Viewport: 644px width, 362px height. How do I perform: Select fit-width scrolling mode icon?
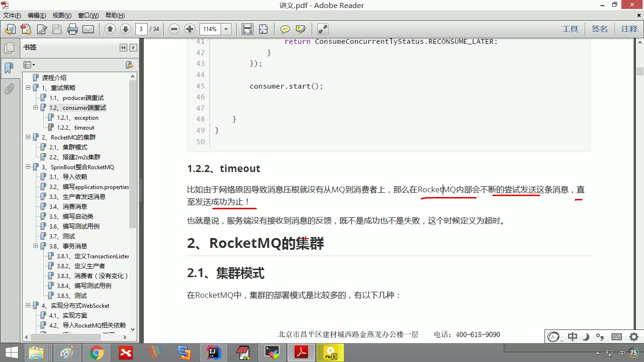pyautogui.click(x=247, y=29)
